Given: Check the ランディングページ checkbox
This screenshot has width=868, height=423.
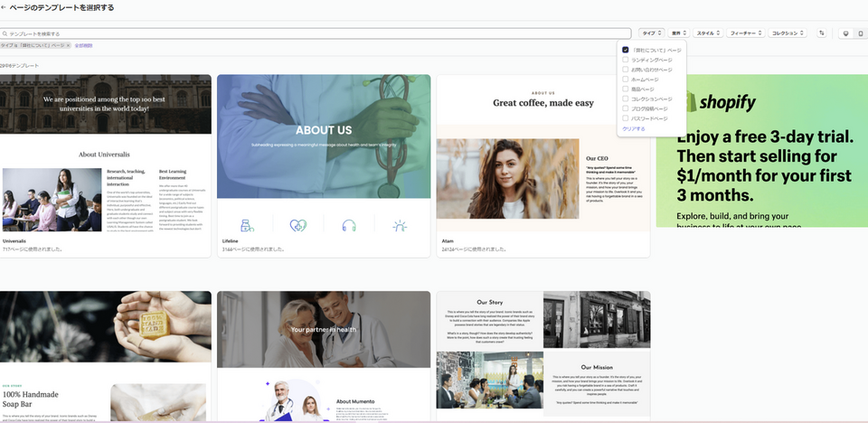Looking at the screenshot, I should [x=626, y=60].
